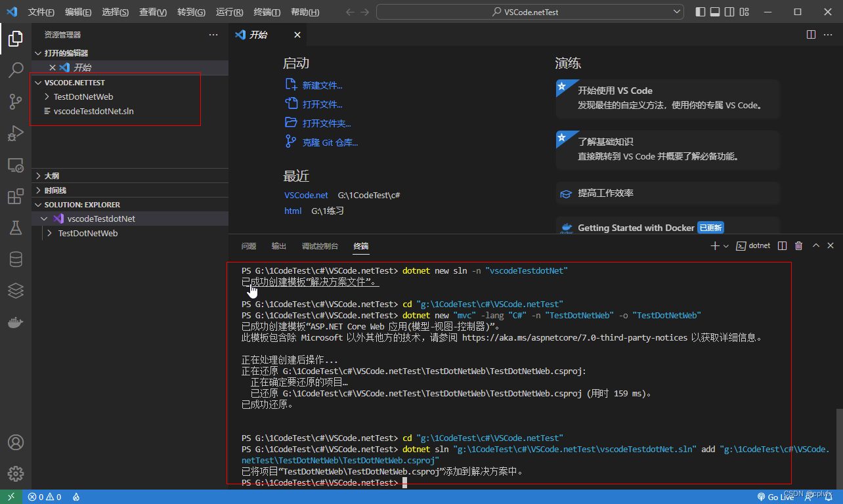Toggle the bottom panel layout

tap(715, 12)
